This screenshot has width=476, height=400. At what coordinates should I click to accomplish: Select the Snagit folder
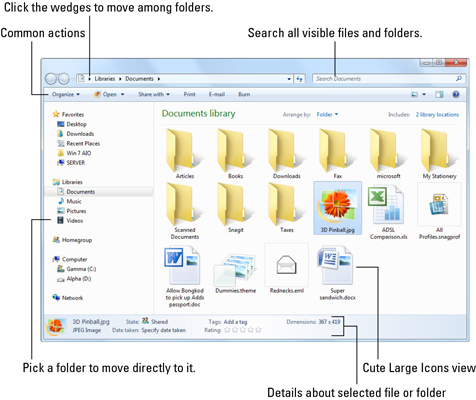click(236, 208)
